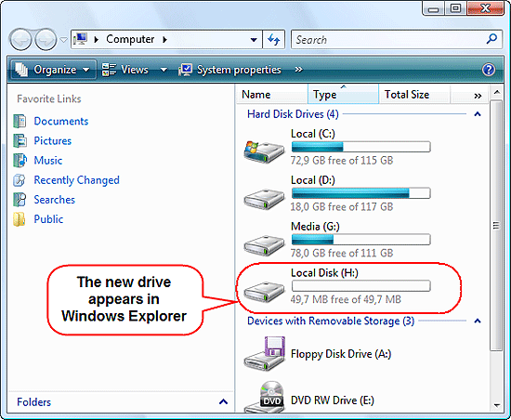
Task: Show more toolbar commands chevron
Action: tap(298, 70)
